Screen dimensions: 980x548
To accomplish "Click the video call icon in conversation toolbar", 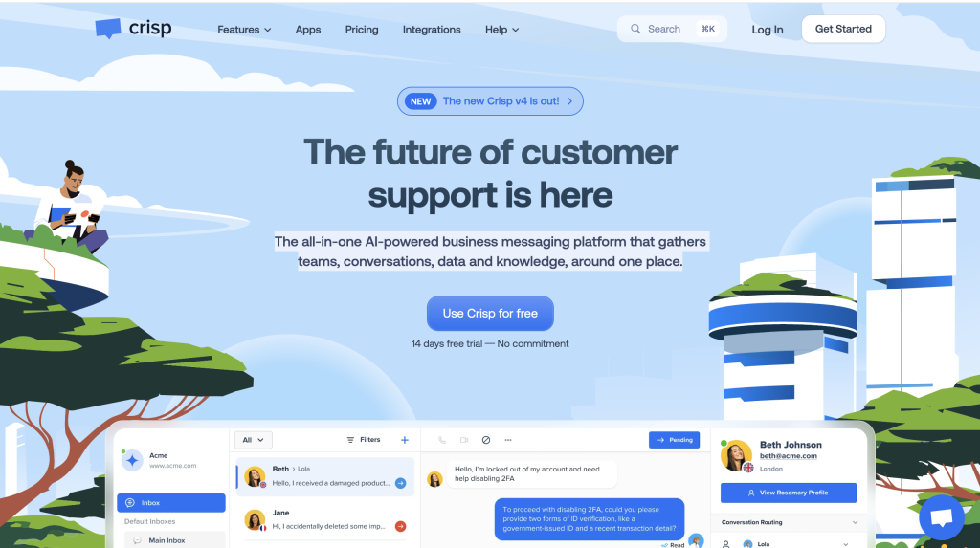I will click(x=464, y=440).
